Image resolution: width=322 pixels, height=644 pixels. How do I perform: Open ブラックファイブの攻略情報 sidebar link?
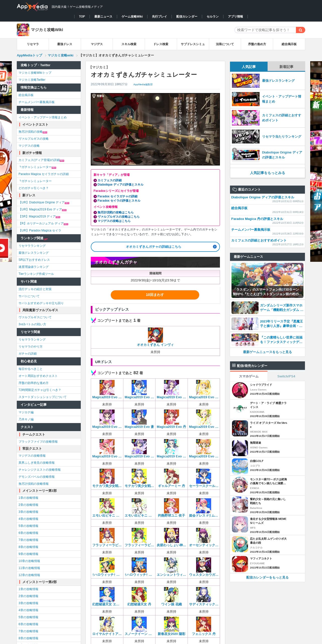(38, 442)
